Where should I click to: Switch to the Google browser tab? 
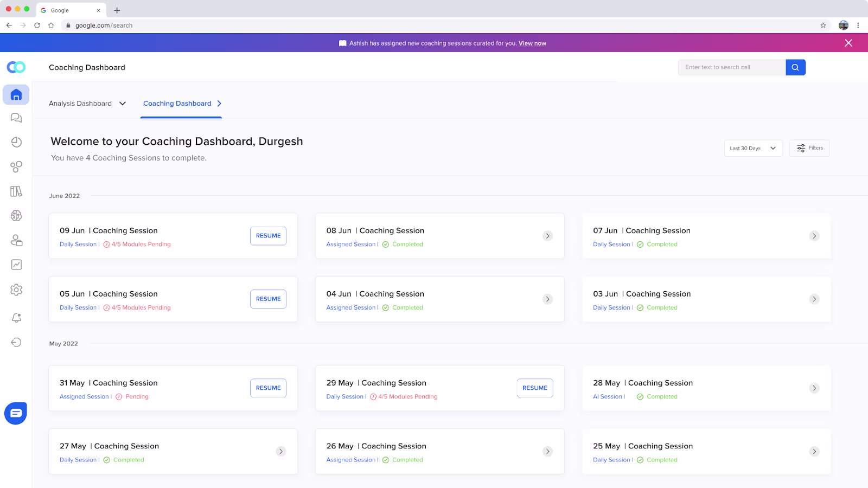point(71,10)
